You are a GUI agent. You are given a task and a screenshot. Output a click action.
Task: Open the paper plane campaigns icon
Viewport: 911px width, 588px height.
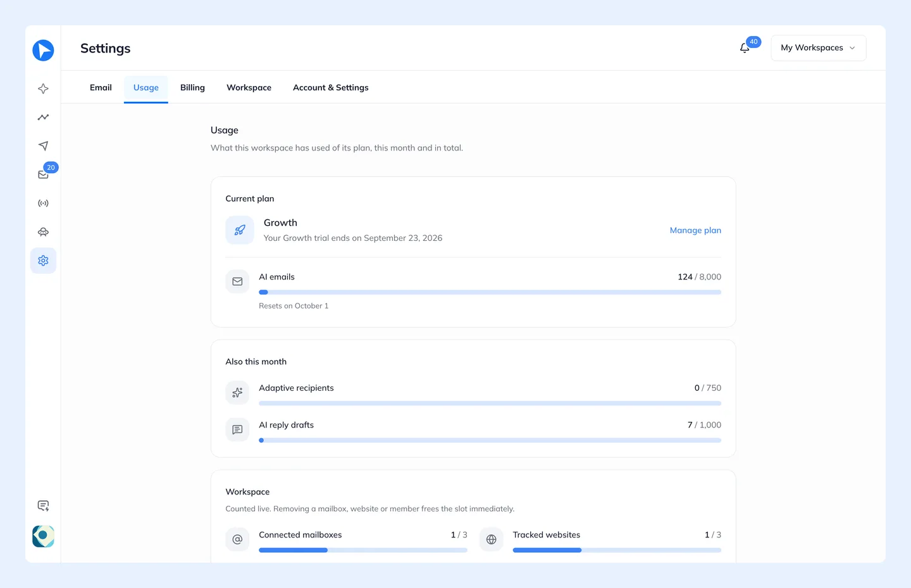click(43, 145)
